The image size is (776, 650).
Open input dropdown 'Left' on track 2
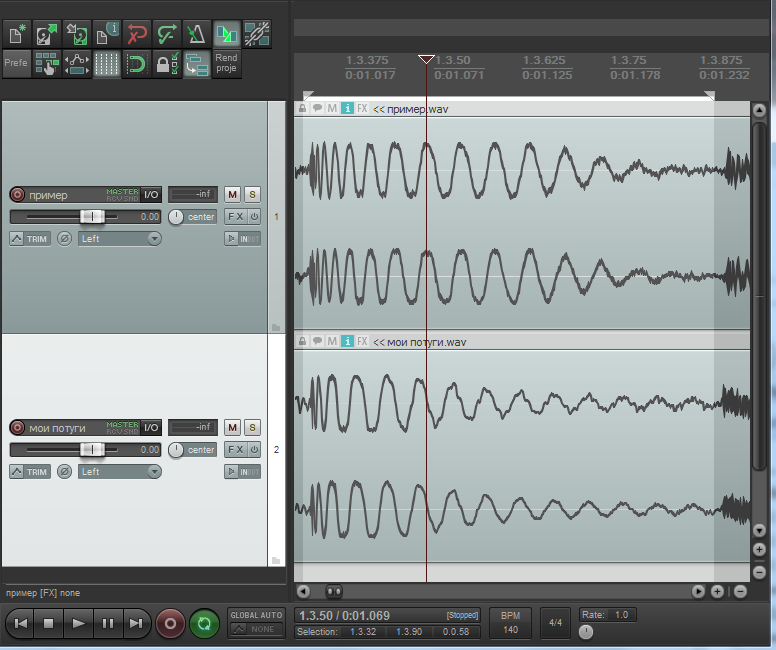tap(119, 472)
